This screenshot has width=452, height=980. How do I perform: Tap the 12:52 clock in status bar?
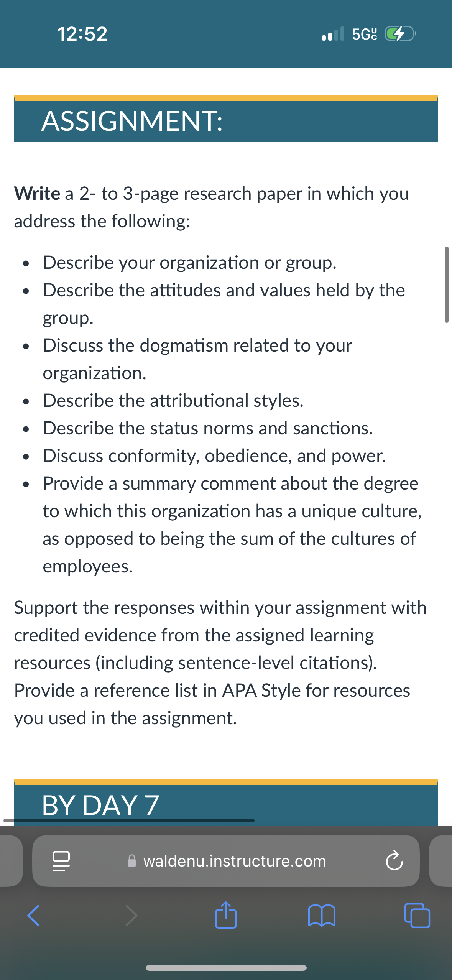[82, 34]
